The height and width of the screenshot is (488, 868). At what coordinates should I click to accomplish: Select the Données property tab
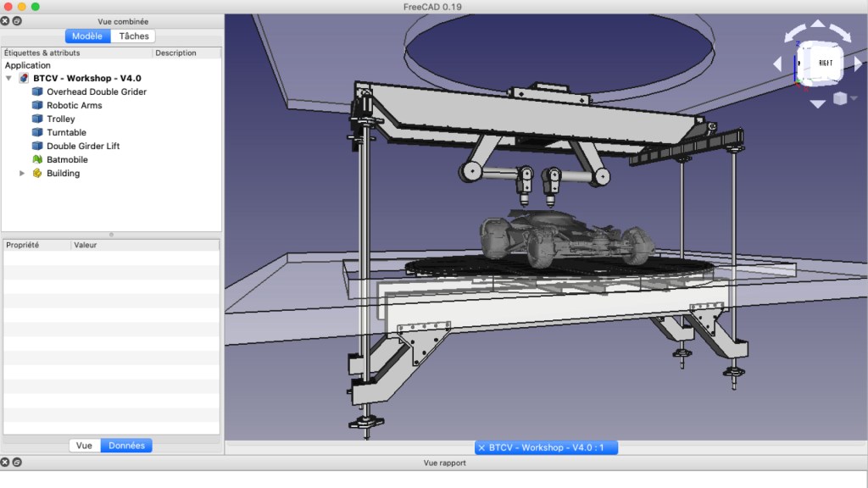pyautogui.click(x=125, y=446)
